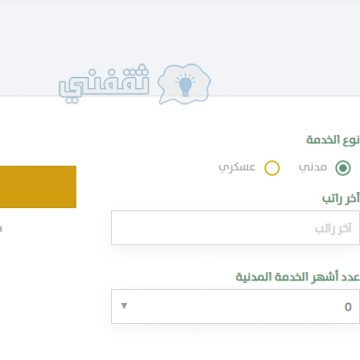360x360 pixels.
Task: Click the آخر راتب field label
Action: [341, 198]
